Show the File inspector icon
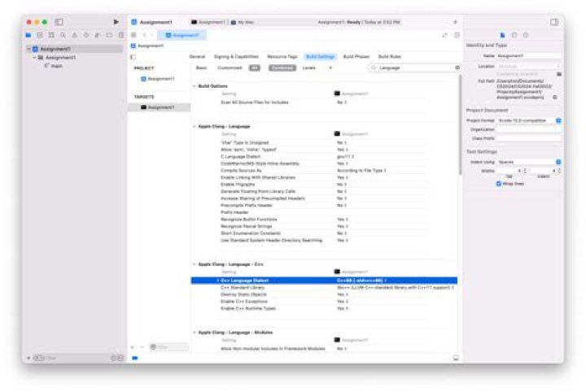Image resolution: width=586 pixels, height=392 pixels. (x=502, y=35)
